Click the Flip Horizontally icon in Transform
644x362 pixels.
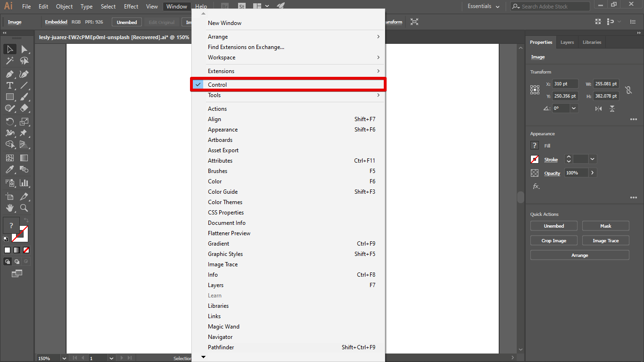pos(598,108)
